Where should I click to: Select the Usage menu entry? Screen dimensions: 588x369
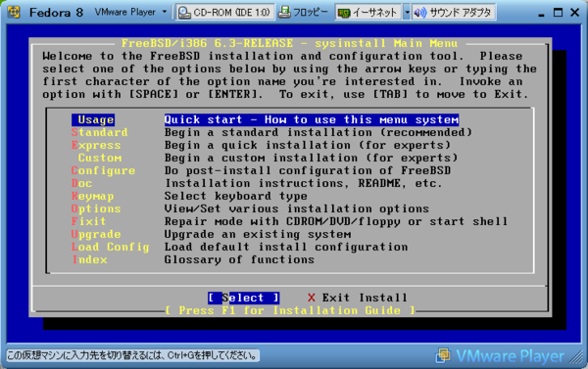[93, 119]
